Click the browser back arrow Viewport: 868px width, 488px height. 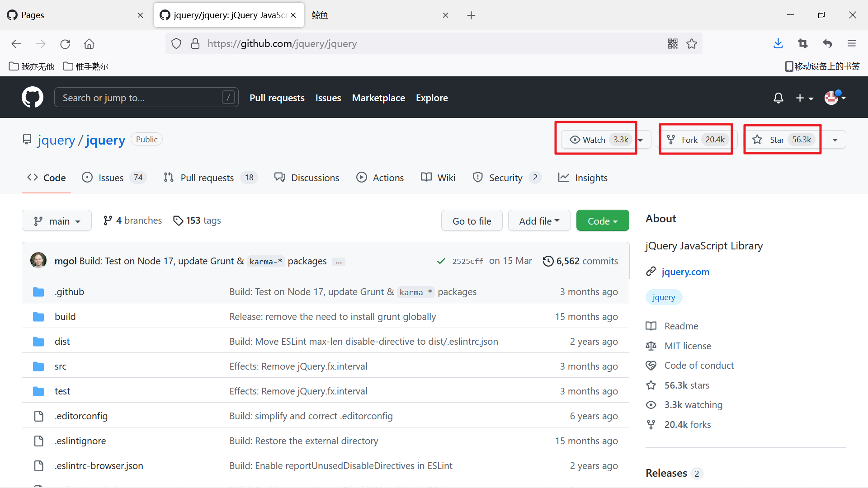[16, 44]
